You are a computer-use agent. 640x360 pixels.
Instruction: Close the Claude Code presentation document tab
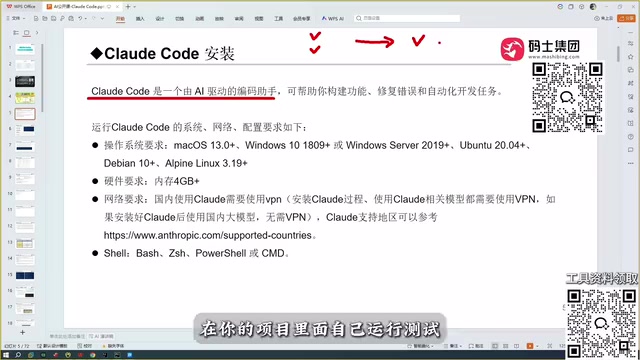coord(118,7)
